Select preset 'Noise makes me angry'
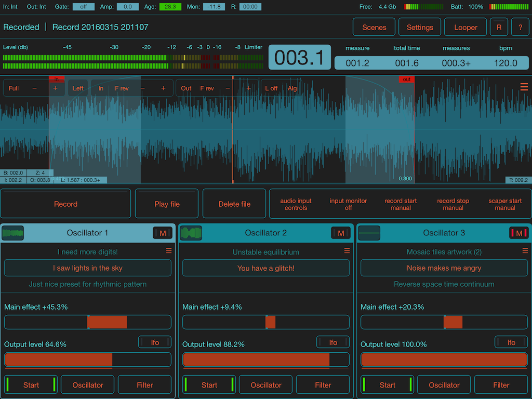The height and width of the screenshot is (399, 532). click(x=444, y=268)
